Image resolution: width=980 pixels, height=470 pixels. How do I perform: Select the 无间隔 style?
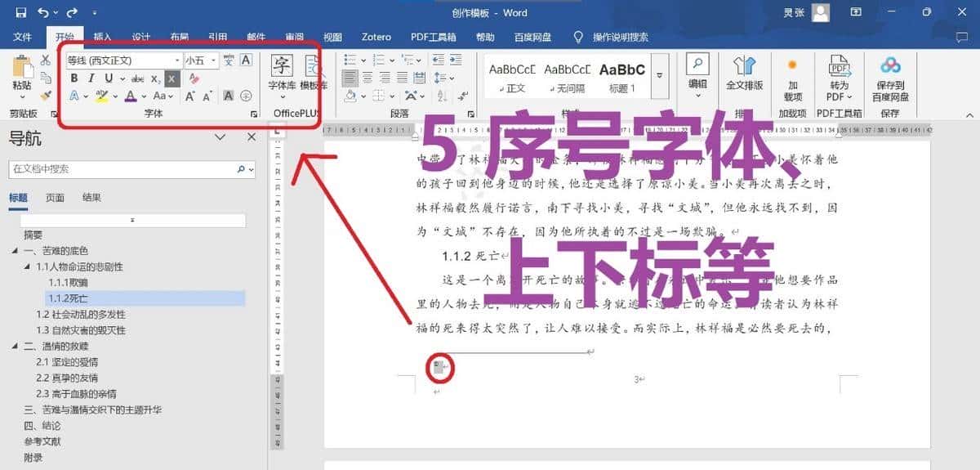click(x=567, y=77)
